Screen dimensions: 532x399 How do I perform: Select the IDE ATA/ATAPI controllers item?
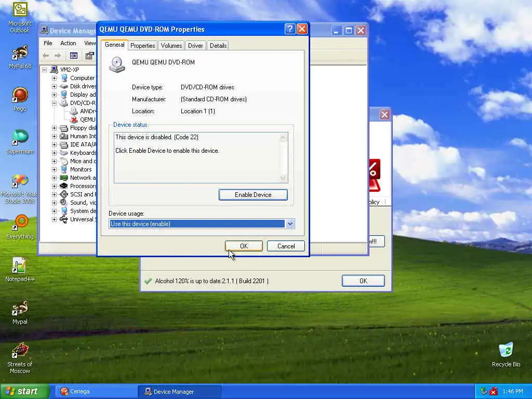pyautogui.click(x=83, y=144)
